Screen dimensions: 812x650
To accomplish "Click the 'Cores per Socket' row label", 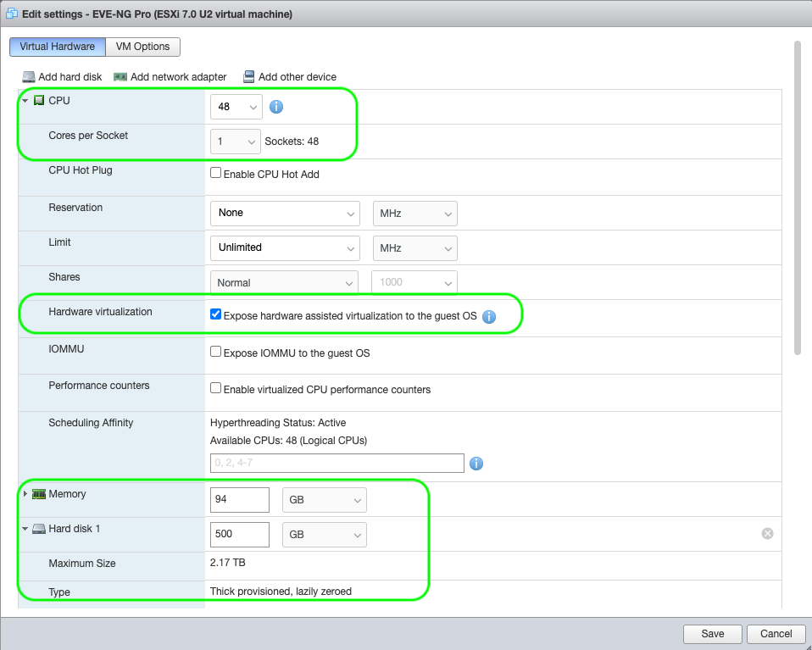I will point(88,136).
